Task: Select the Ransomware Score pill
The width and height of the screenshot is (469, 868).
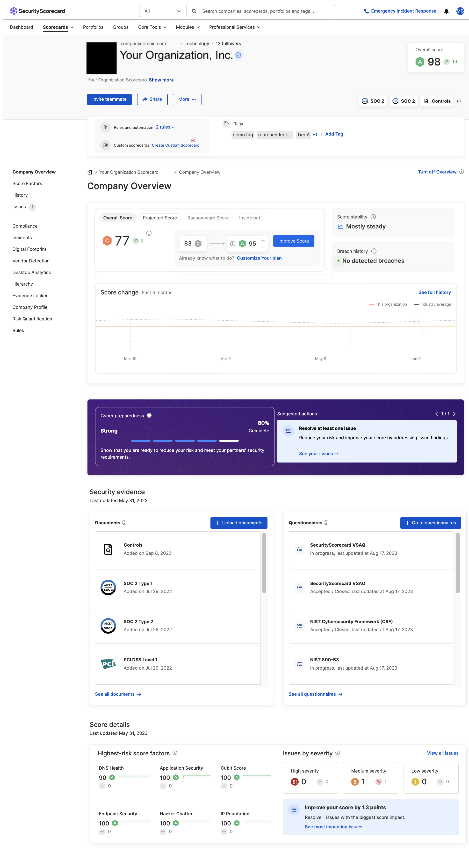Action: click(x=208, y=218)
